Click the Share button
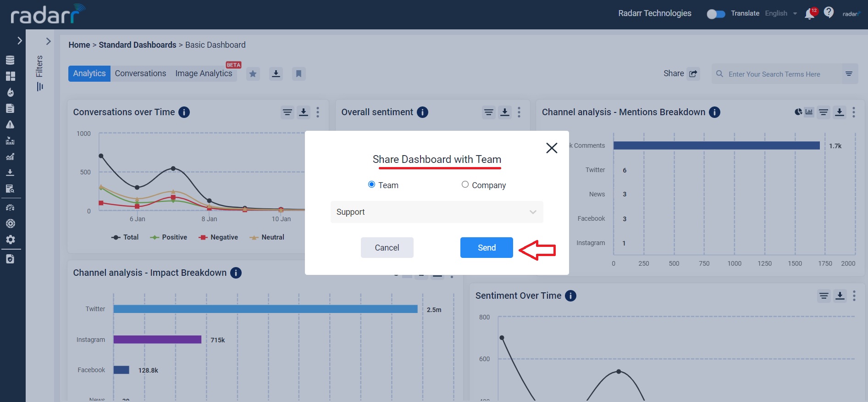 click(681, 73)
